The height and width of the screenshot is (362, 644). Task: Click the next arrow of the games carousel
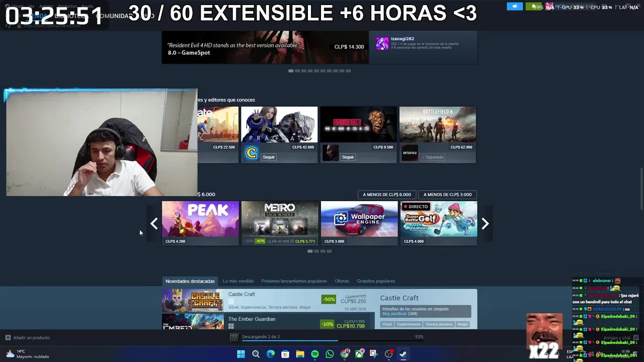tap(485, 224)
